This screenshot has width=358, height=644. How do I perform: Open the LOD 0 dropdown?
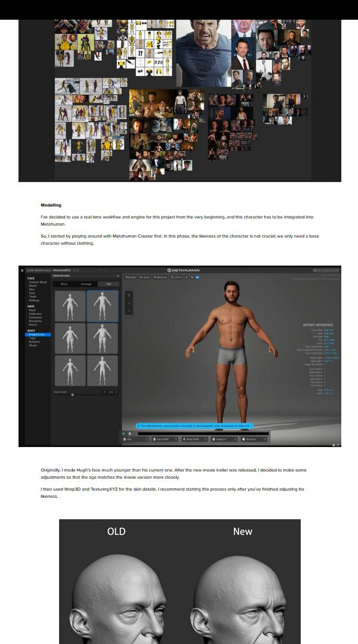(177, 277)
